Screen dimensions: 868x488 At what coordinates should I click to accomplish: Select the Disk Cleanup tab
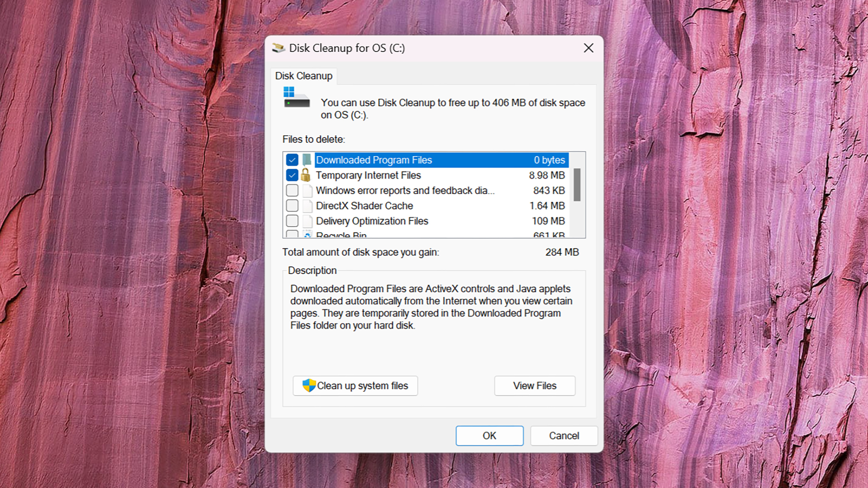304,75
